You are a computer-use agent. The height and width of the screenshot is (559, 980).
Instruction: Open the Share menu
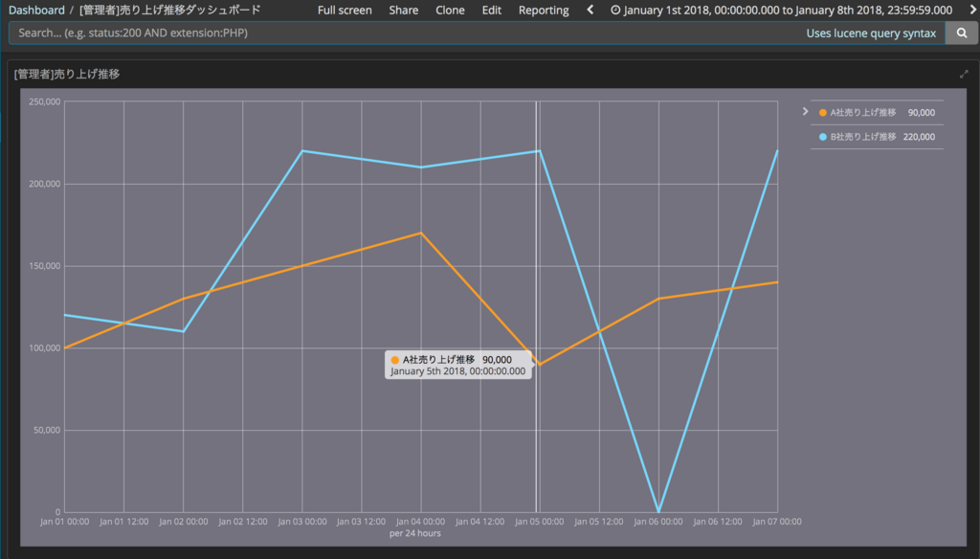tap(404, 10)
